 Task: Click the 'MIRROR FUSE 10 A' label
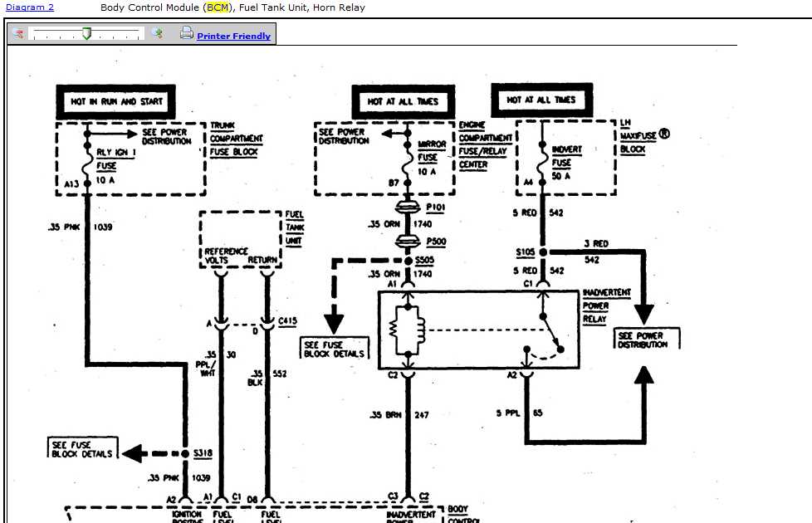point(432,158)
